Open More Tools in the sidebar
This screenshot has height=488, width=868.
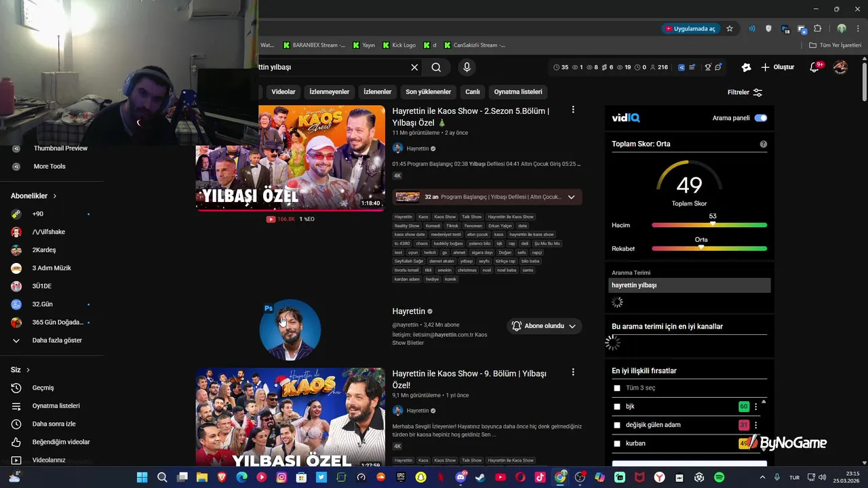[50, 166]
